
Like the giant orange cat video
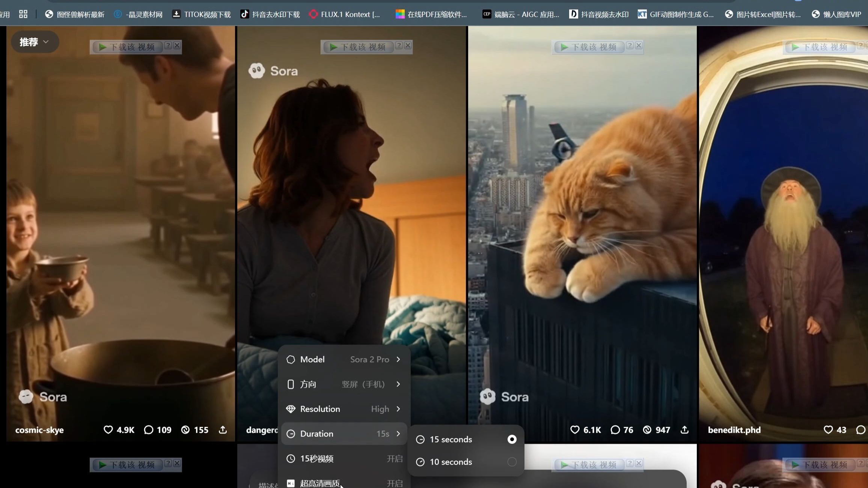[575, 430]
